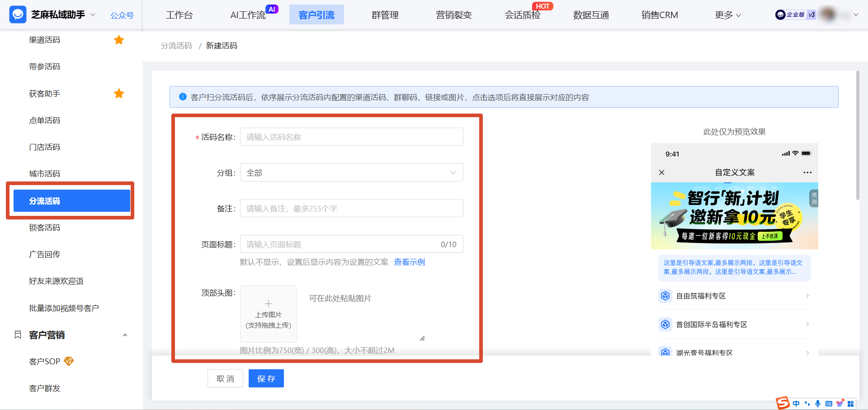This screenshot has width=868, height=410.
Task: Switch to the AI工作流 tab
Action: 248,15
